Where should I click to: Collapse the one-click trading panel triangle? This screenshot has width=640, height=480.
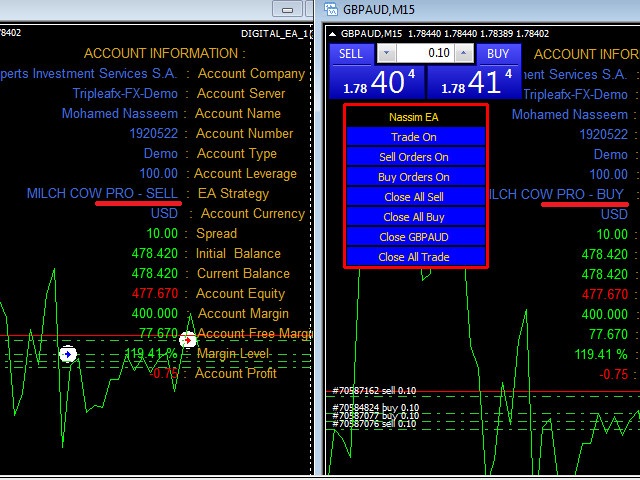click(x=333, y=34)
